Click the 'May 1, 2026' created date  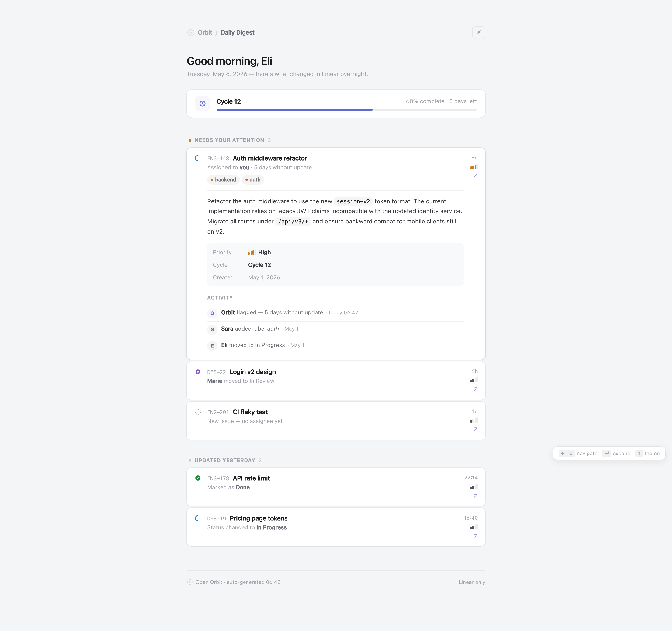264,277
